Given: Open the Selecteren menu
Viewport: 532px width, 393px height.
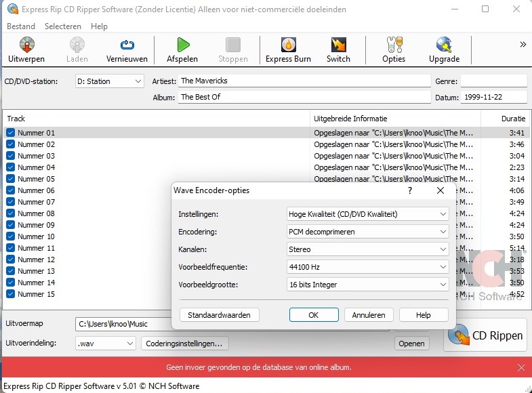Looking at the screenshot, I should (63, 26).
